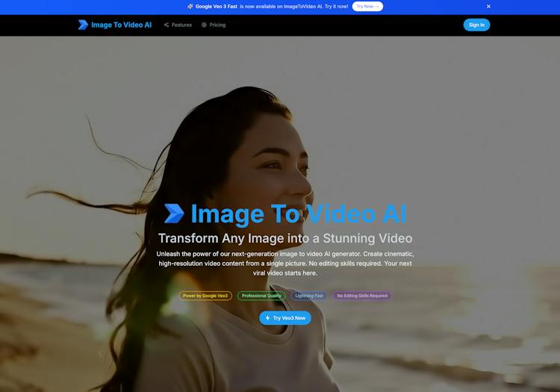
Task: Click the lightning bolt icon on Try Veo3 button
Action: coord(267,318)
